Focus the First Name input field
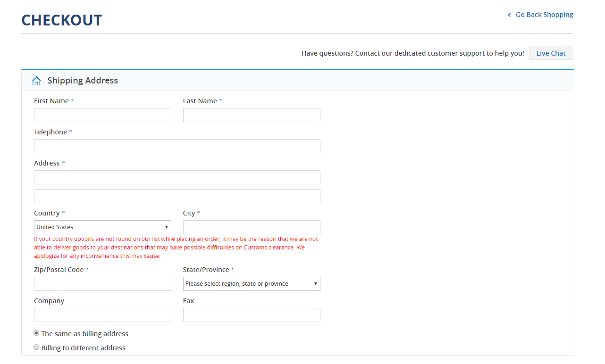This screenshot has height=364, width=605. click(102, 115)
